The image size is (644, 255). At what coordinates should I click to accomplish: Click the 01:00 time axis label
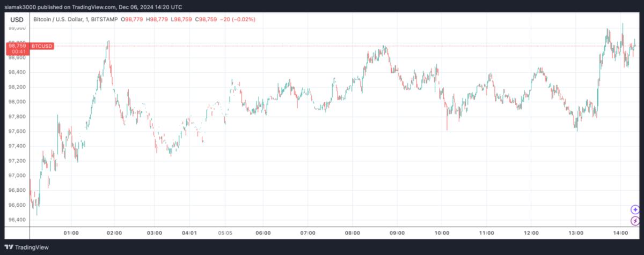[71, 233]
